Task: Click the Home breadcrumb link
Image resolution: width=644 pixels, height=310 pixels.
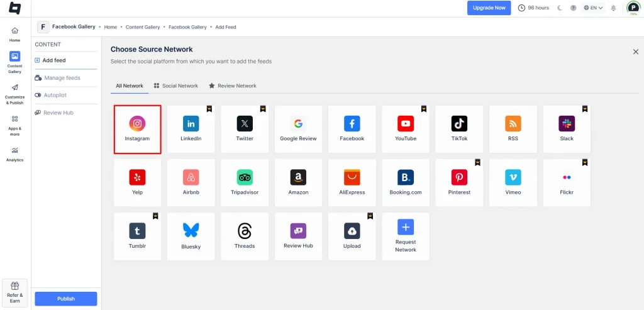Action: [x=111, y=27]
